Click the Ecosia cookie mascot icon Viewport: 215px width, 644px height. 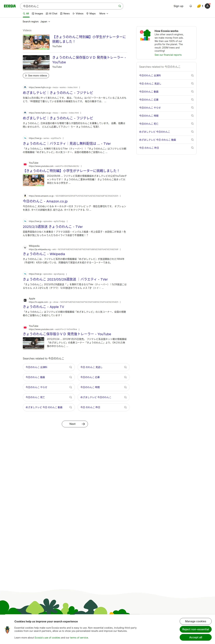point(7,630)
